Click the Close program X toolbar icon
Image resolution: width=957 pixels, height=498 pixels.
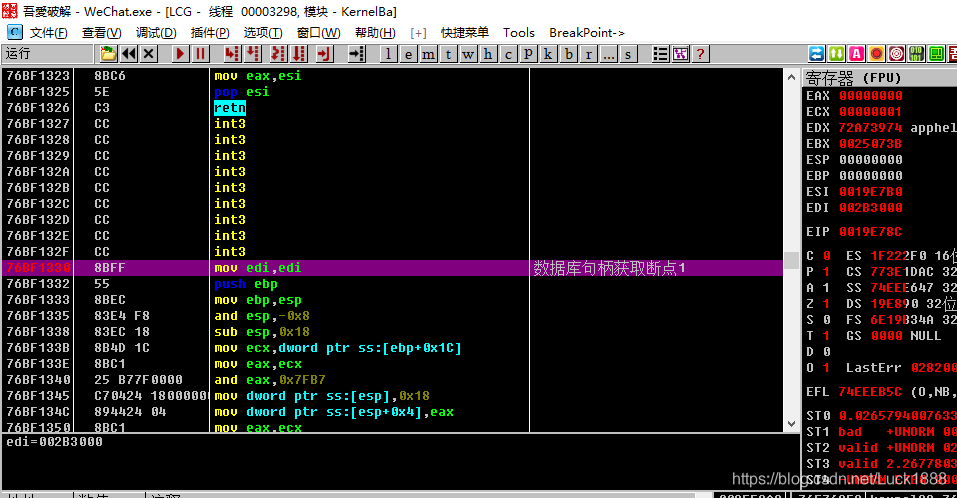coord(148,54)
